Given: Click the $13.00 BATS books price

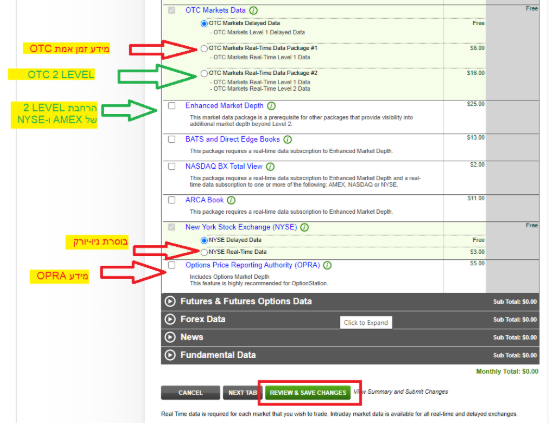Looking at the screenshot, I should (476, 137).
